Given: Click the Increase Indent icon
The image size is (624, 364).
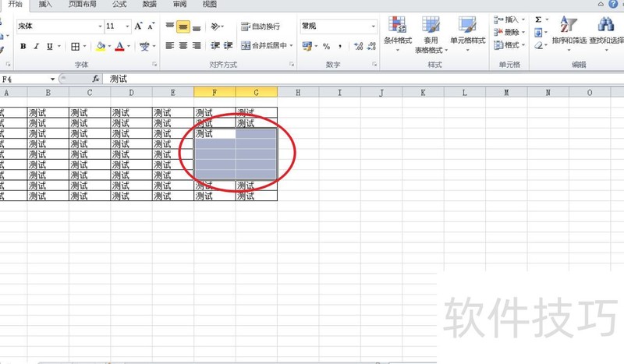Looking at the screenshot, I should pyautogui.click(x=228, y=46).
